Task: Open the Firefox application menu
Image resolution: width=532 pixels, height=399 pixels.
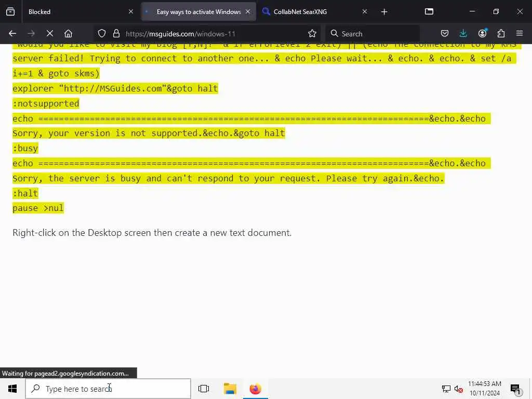Action: coord(520,34)
